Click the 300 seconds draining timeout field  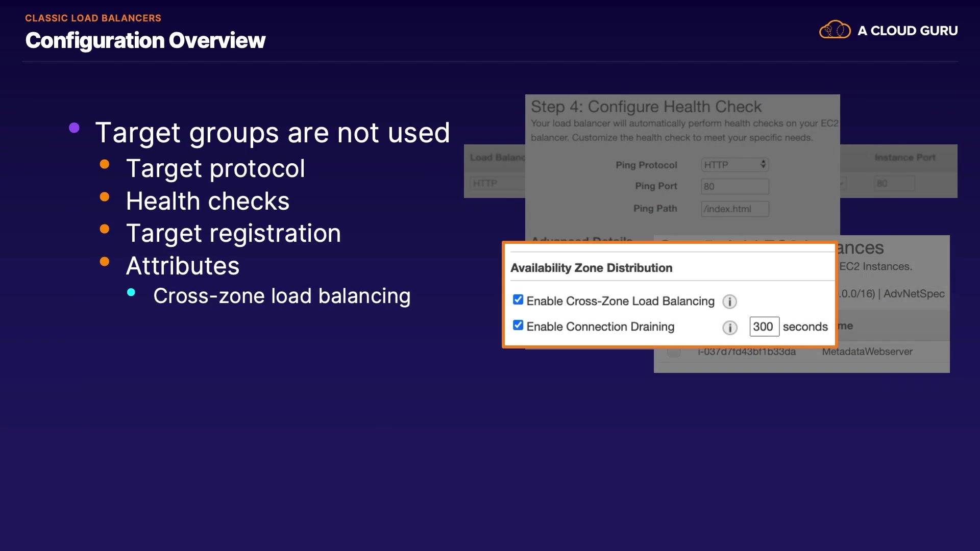click(x=764, y=327)
